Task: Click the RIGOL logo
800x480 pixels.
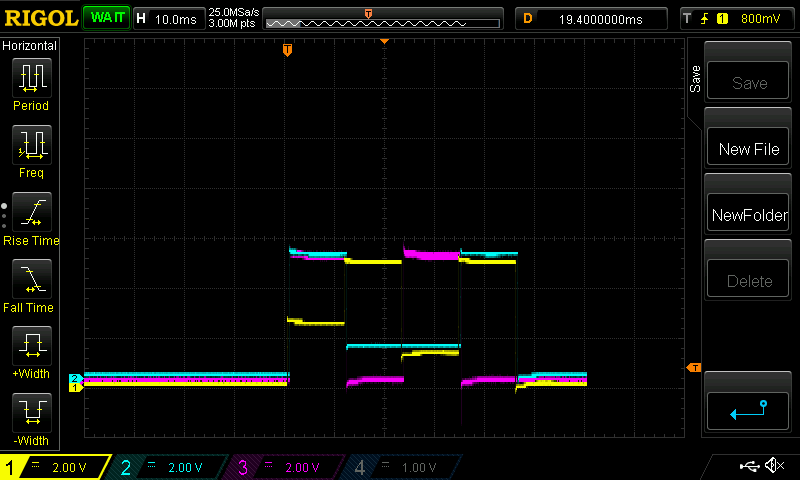Action: pos(41,18)
